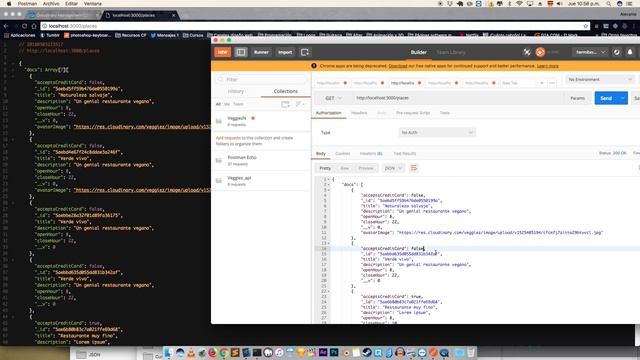Select the New Tab request tab
Screen dimensions: 640x360
click(517, 83)
